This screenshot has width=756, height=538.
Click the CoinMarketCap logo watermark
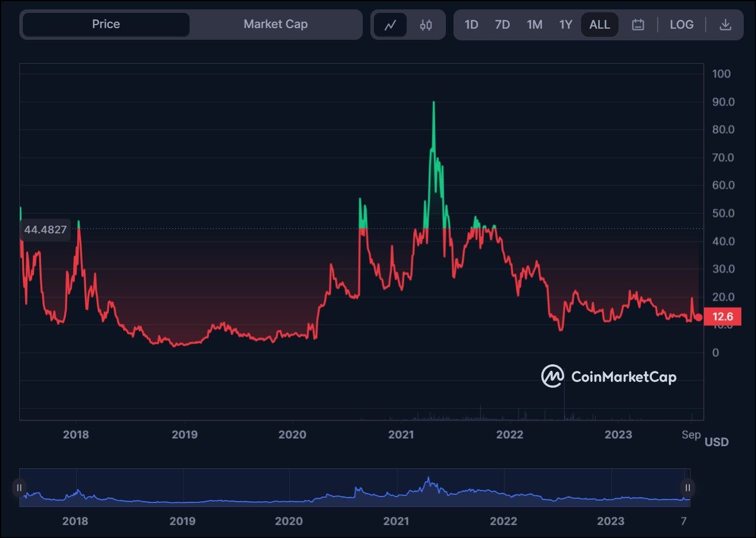point(609,377)
